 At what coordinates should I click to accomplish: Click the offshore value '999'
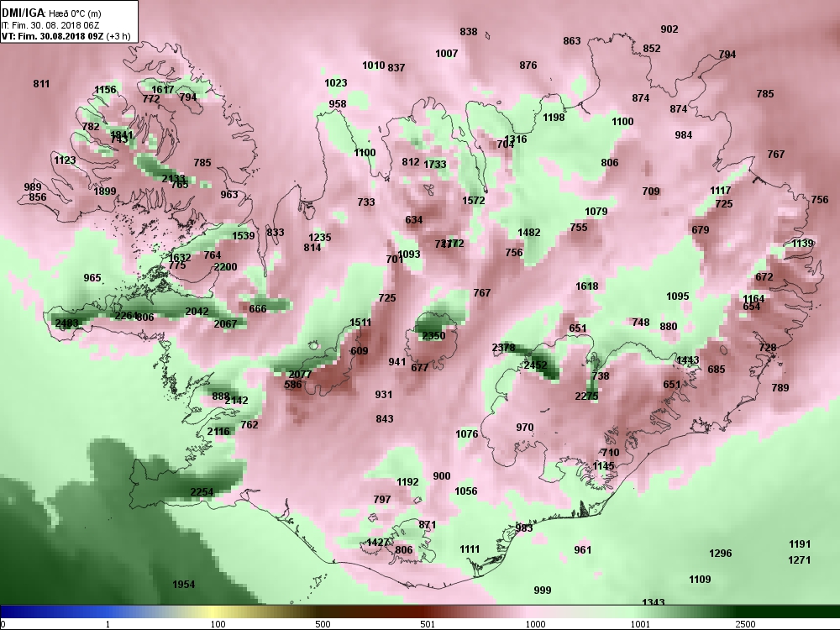[542, 591]
